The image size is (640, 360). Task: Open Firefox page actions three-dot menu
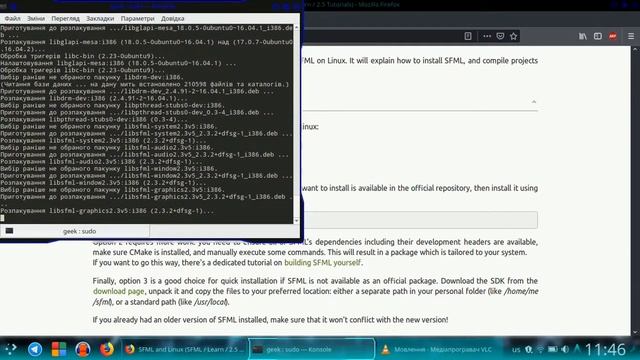(487, 36)
